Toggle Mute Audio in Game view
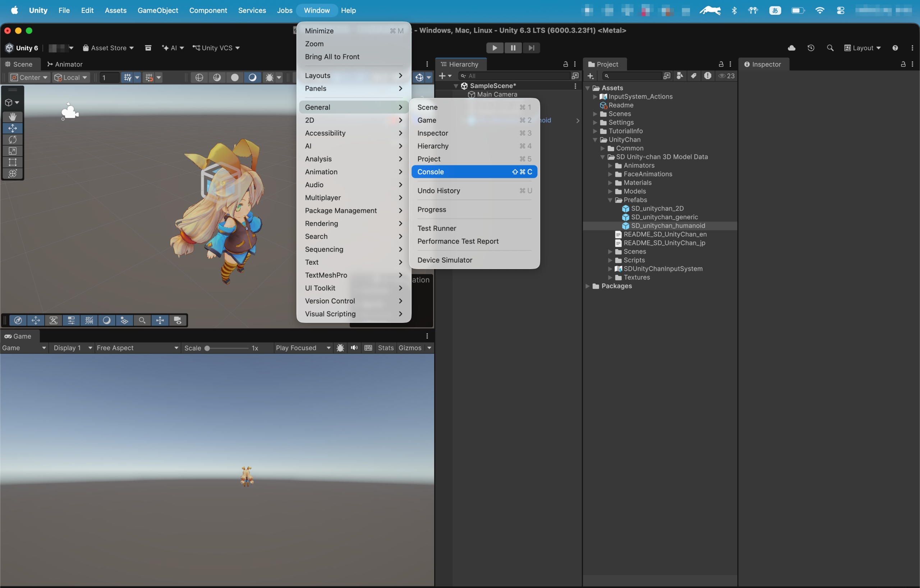Viewport: 920px width, 588px height. click(x=354, y=348)
